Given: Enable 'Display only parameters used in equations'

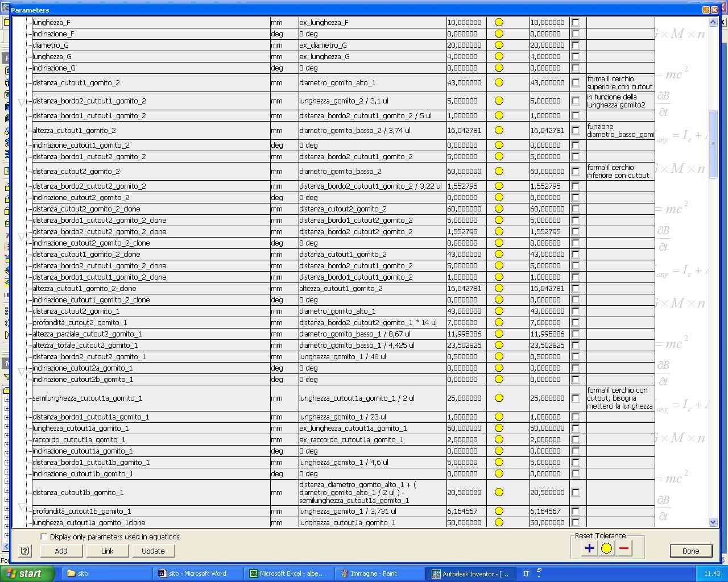Looking at the screenshot, I should (44, 537).
